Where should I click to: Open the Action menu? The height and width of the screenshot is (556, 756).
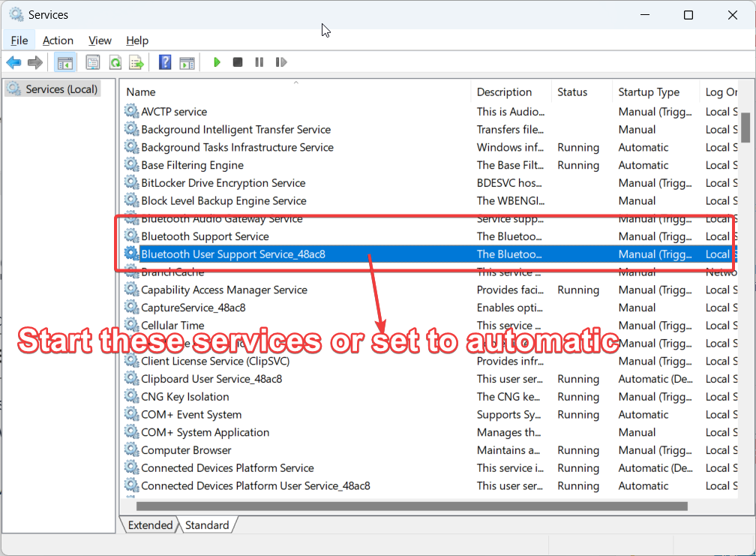[58, 41]
